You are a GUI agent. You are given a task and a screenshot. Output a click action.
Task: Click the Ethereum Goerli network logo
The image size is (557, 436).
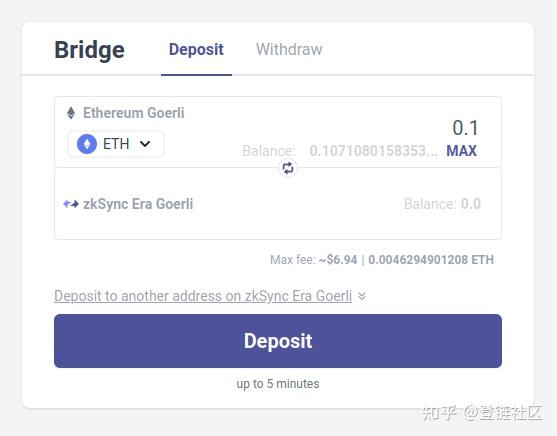(x=71, y=113)
